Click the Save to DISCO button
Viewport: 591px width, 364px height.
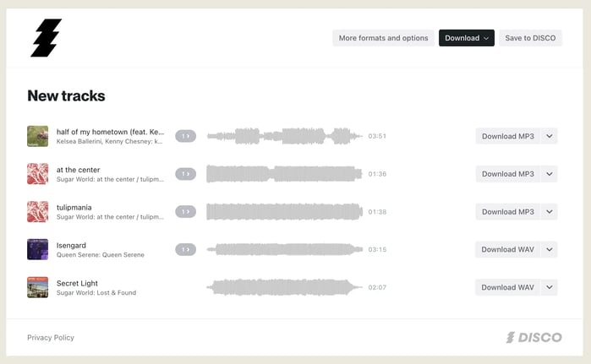(x=530, y=38)
